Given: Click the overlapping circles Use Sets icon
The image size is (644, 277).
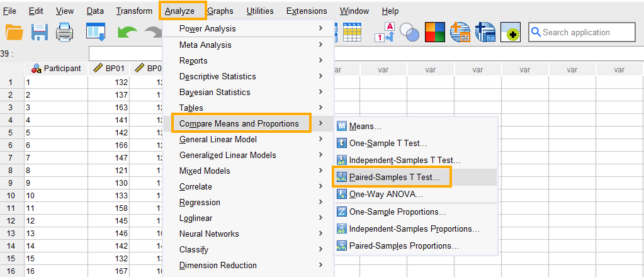Looking at the screenshot, I should point(410,32).
